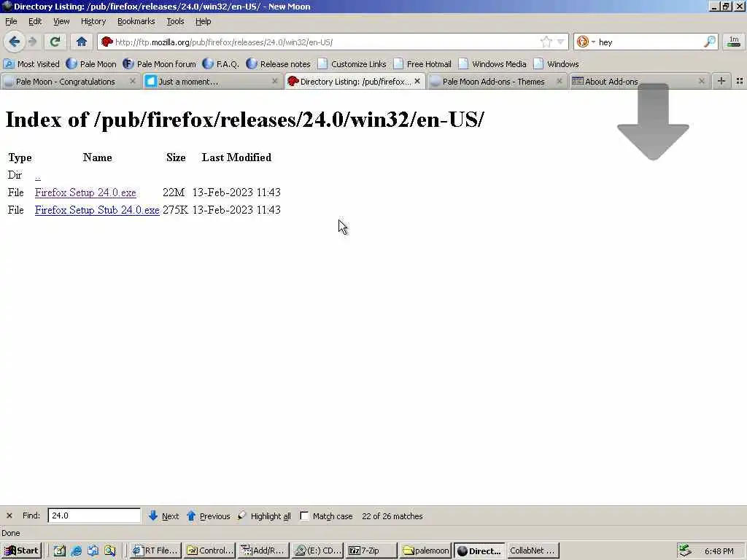Open the Windows Media bookmark
Viewport: 747px width, 560px height.
pyautogui.click(x=492, y=64)
